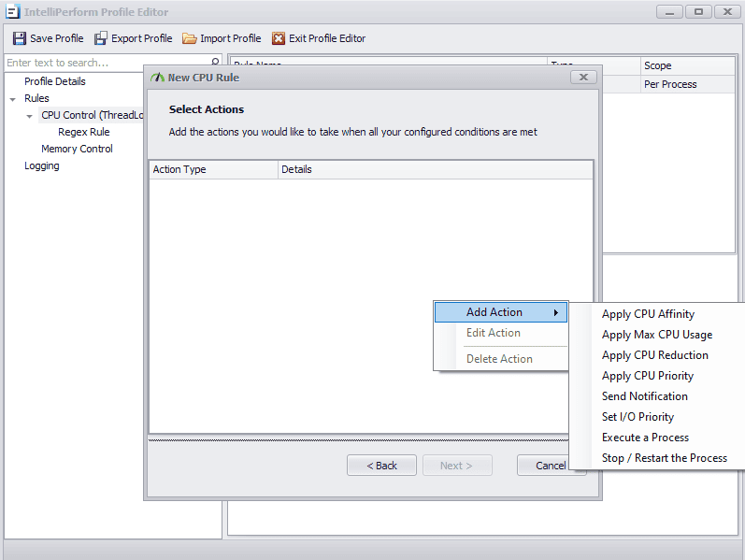This screenshot has height=560, width=745.
Task: Select Execute a Process action
Action: pos(645,438)
